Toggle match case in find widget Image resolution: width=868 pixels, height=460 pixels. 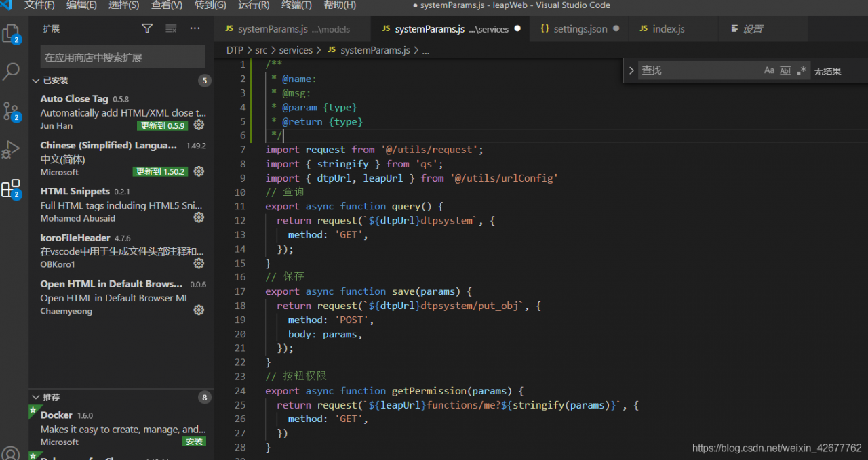pyautogui.click(x=769, y=70)
